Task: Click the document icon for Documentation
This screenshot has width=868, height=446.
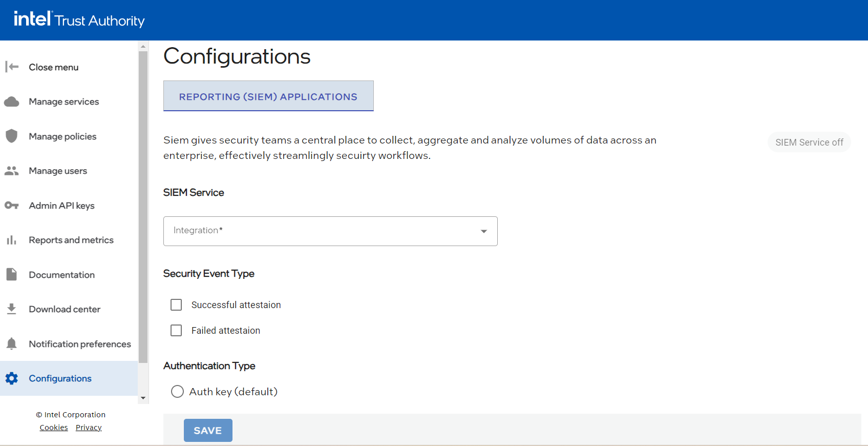Action: (x=12, y=274)
